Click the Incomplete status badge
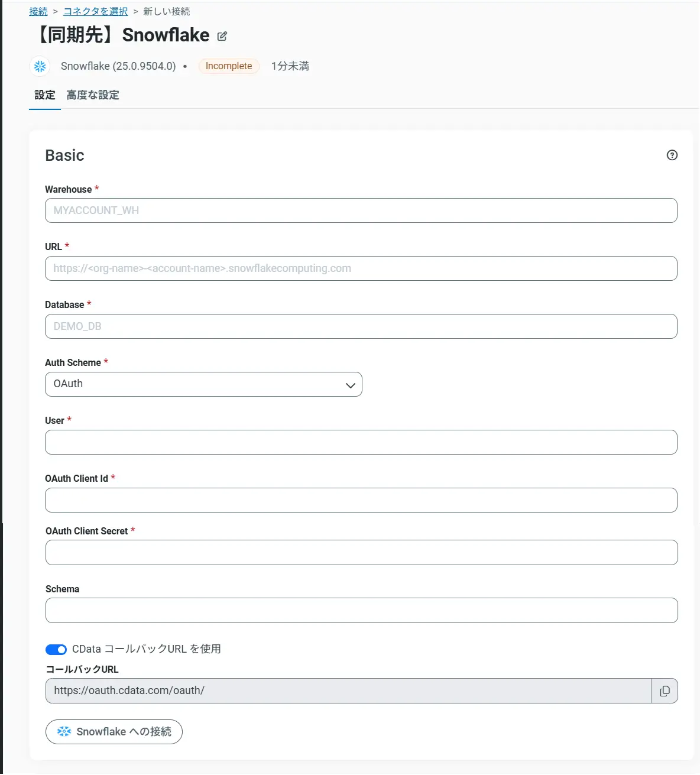The height and width of the screenshot is (775, 700). [229, 66]
